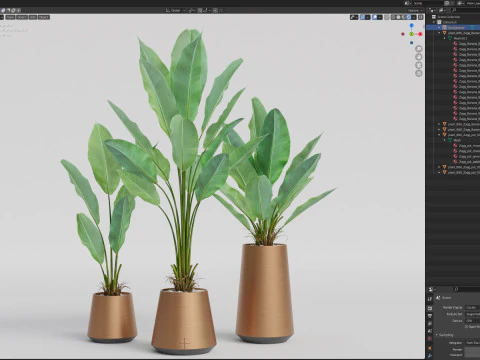Screen dimensions: 480x360
Task: Open the properties editor type dropdown
Action: click(x=432, y=289)
